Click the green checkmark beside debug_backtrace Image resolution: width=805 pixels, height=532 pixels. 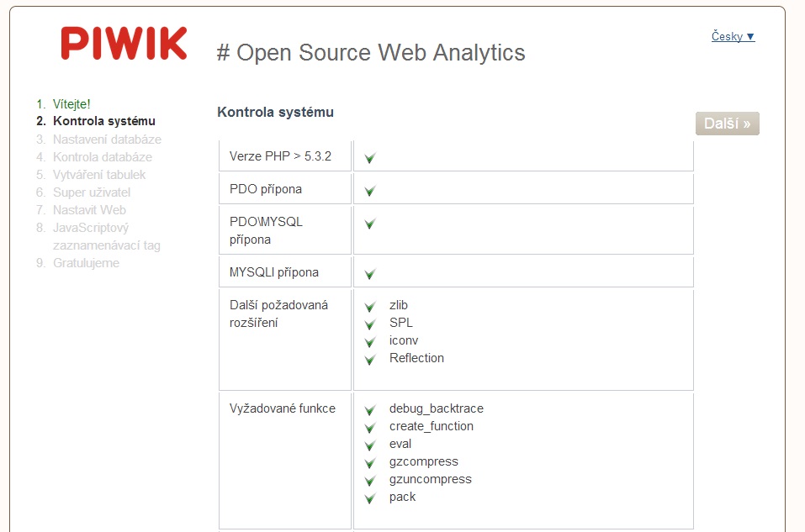369,410
